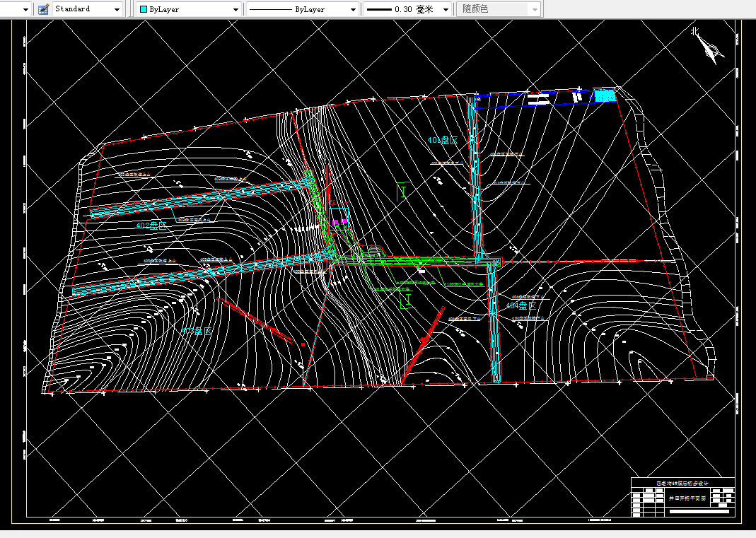This screenshot has width=756, height=538.
Task: Open the Standard style dropdown
Action: 87,9
